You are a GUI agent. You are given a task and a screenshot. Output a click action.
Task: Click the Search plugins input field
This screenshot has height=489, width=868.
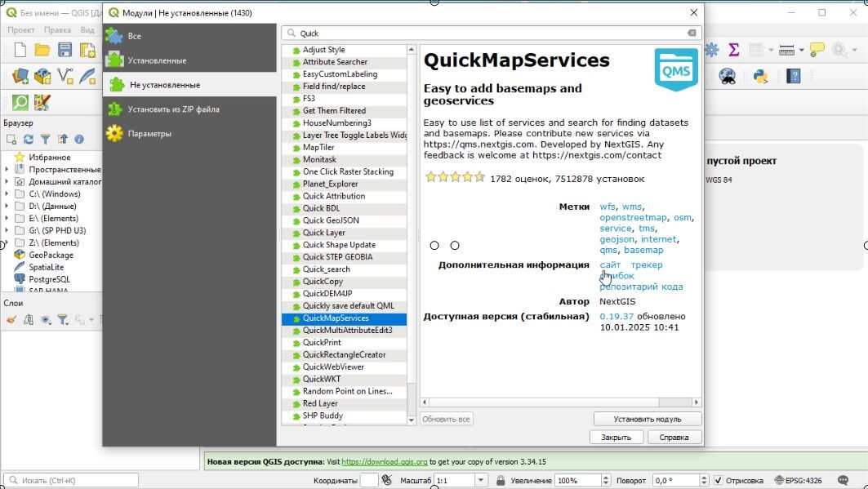pyautogui.click(x=492, y=33)
